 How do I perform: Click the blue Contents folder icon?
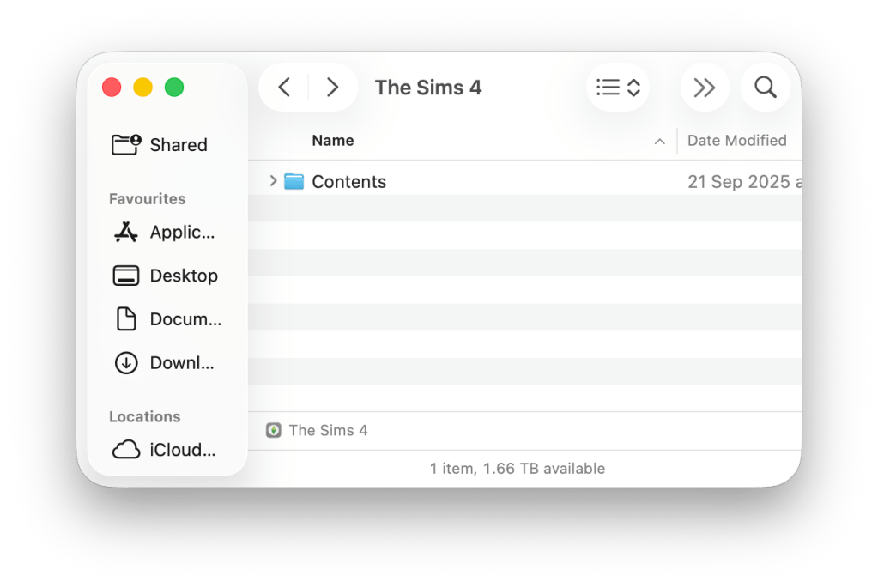(x=294, y=181)
